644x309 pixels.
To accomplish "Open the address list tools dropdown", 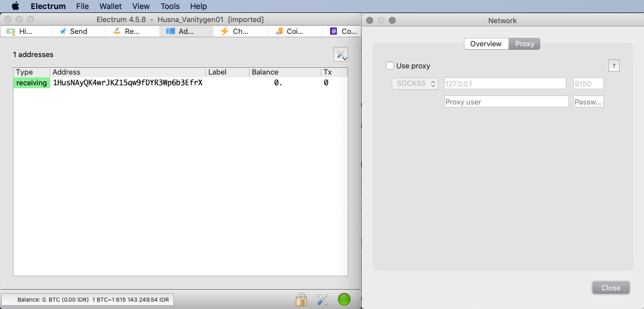I will [341, 55].
